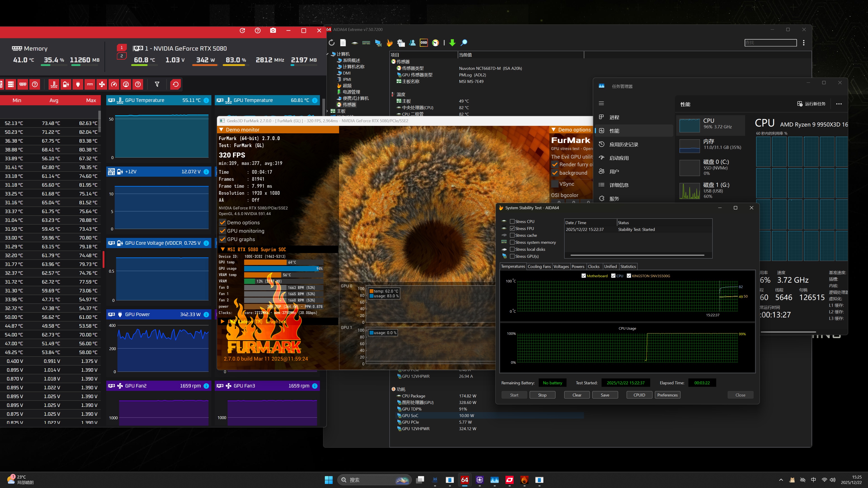Open the Statistics tab in Stability Test
The height and width of the screenshot is (488, 868).
(x=628, y=266)
